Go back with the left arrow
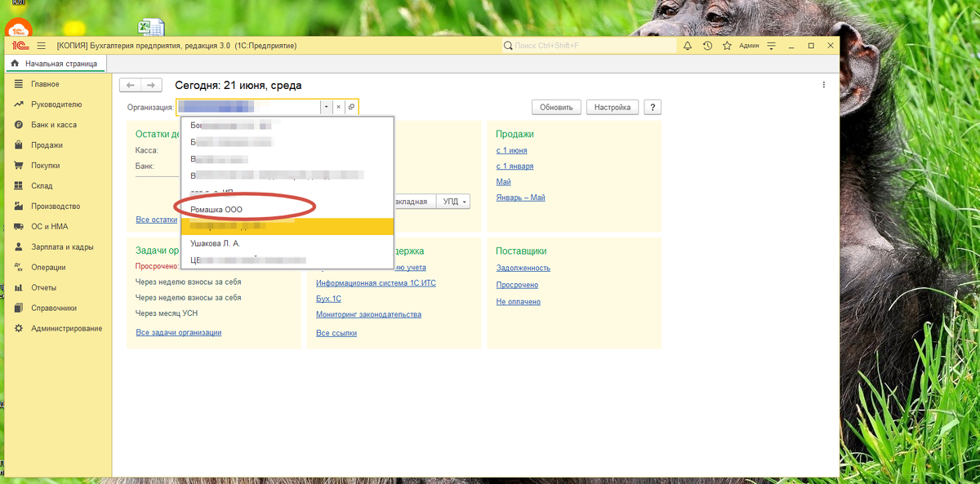The image size is (980, 484). 130,85
